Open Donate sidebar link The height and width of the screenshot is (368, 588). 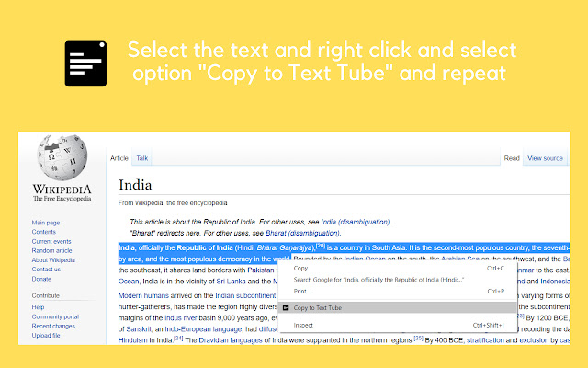click(x=41, y=279)
